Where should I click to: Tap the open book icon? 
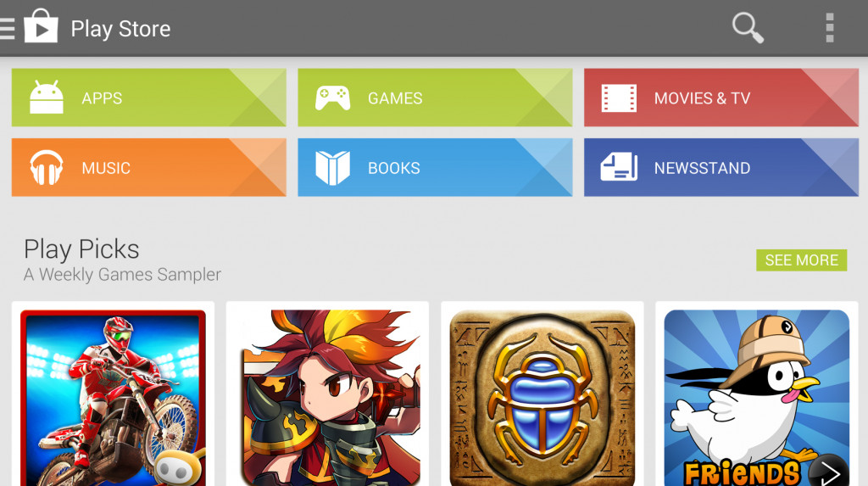332,167
